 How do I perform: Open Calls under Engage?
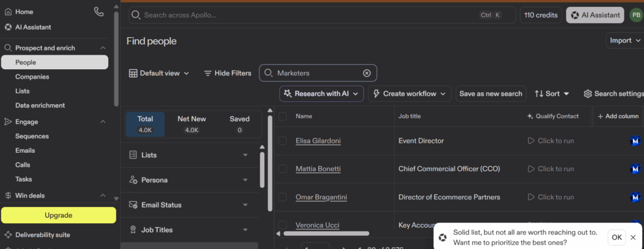point(23,165)
